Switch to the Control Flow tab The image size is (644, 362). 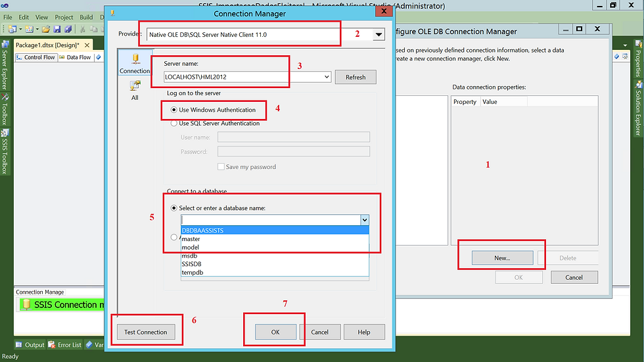pos(35,57)
